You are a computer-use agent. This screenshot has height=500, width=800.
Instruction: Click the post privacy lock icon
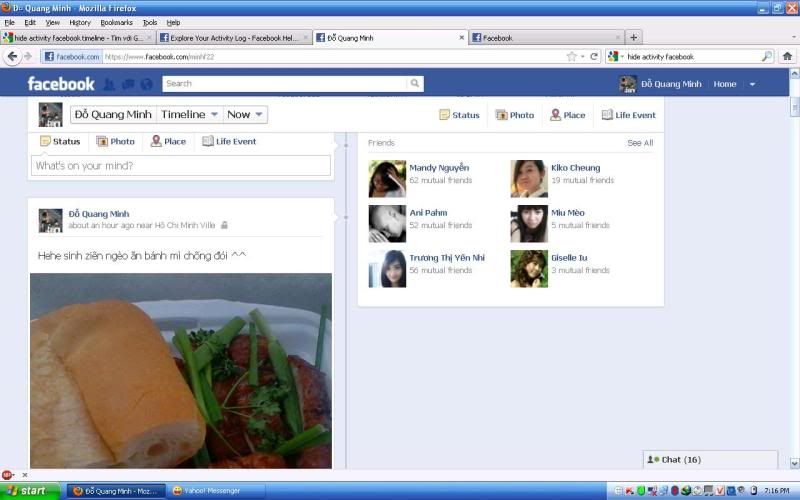click(224, 225)
